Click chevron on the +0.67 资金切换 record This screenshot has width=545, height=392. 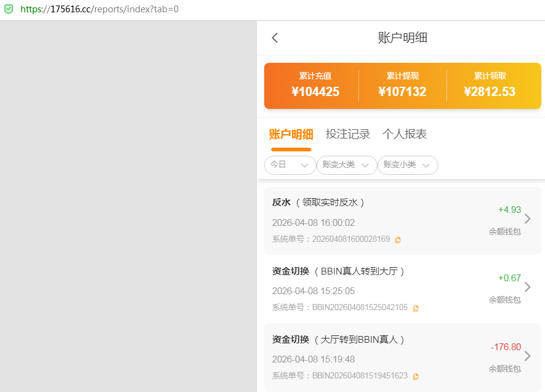[x=527, y=287]
